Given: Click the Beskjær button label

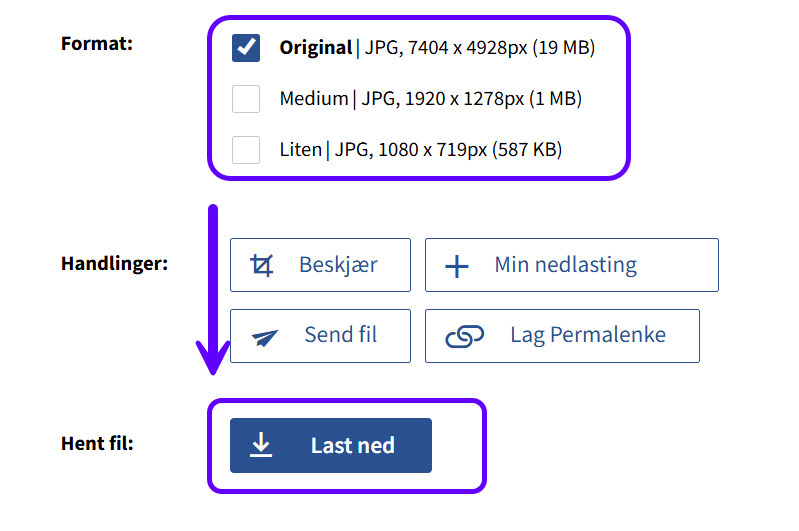Looking at the screenshot, I should click(x=338, y=265).
